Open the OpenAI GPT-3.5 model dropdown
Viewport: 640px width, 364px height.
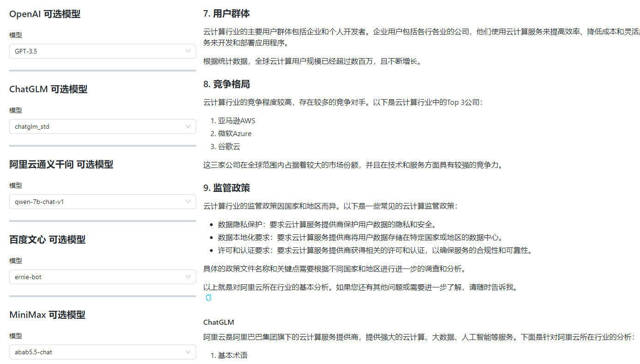click(x=102, y=51)
